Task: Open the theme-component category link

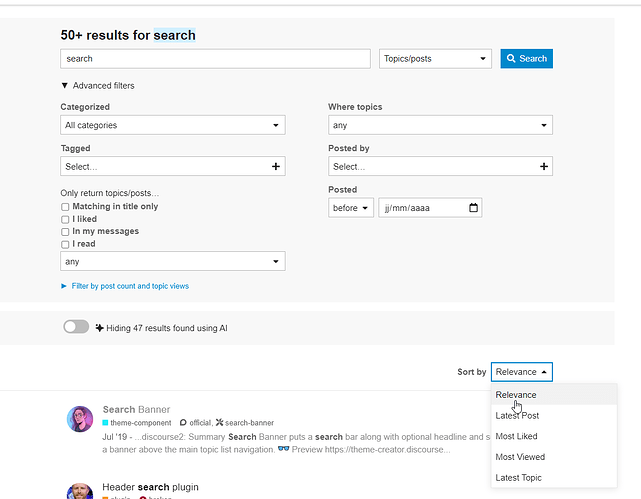Action: coord(137,423)
